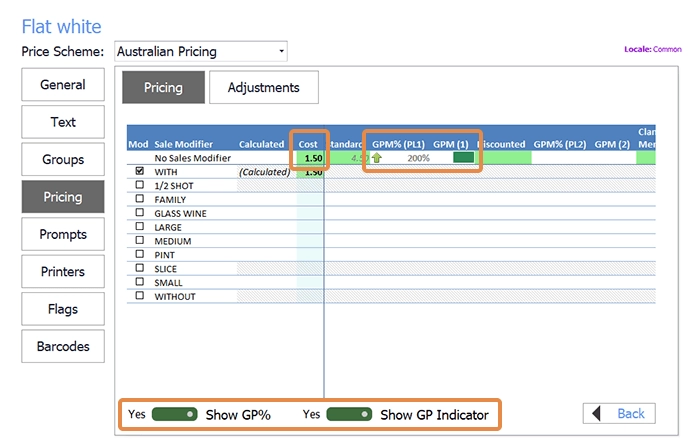Check the LARGE modifier checkbox
Screen dimensions: 700x448
(140, 227)
